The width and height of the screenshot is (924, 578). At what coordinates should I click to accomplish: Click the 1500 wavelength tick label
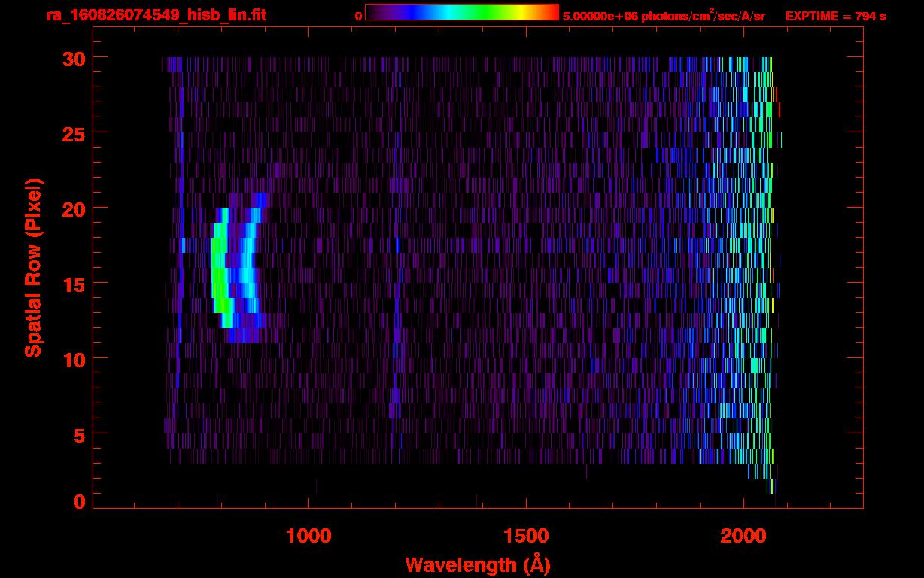click(526, 536)
